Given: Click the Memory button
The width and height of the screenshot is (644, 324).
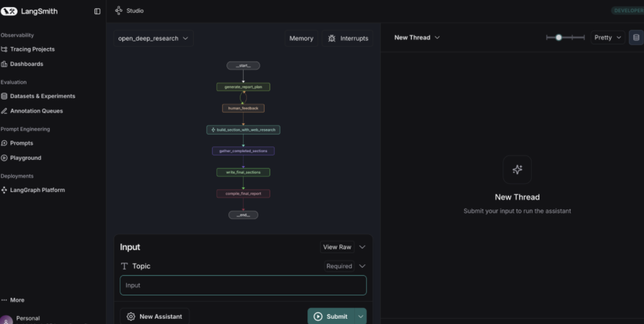Looking at the screenshot, I should pos(301,38).
